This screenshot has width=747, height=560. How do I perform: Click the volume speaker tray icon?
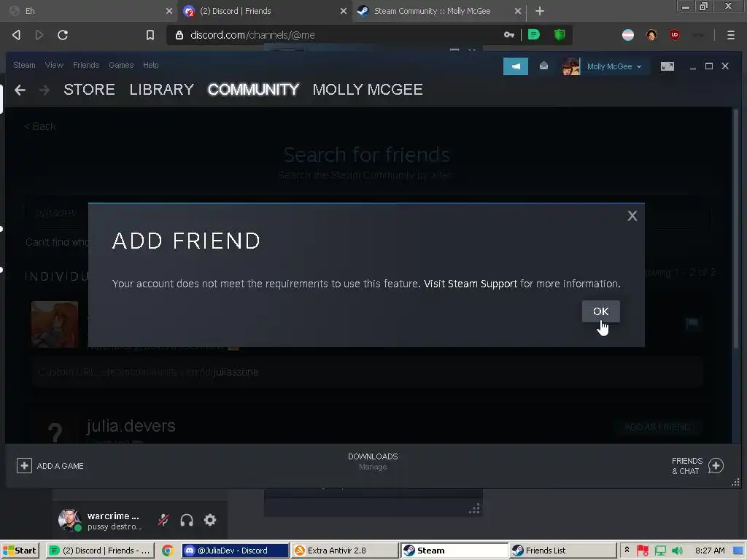click(677, 551)
